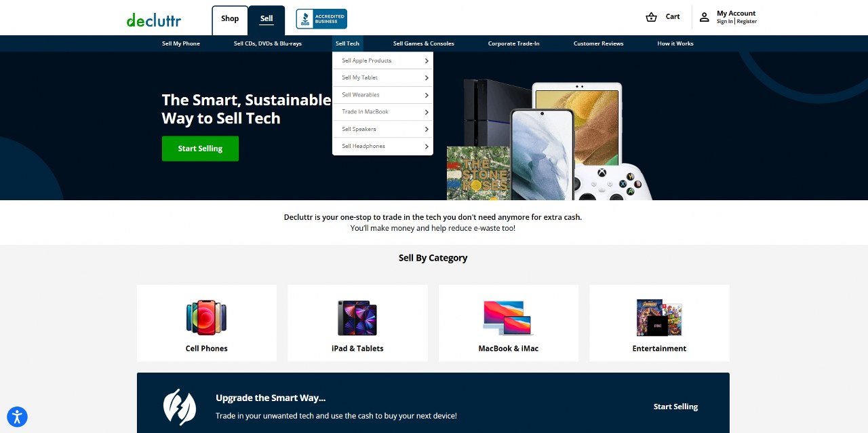Click the leaf icon in Upgrade banner
The image size is (868, 433).
(180, 407)
